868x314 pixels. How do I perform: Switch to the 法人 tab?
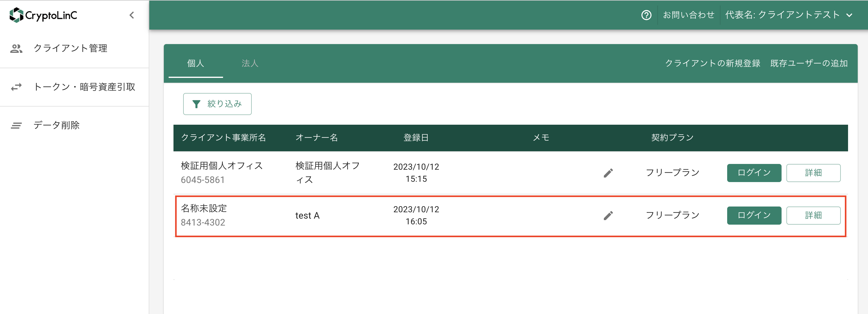250,63
